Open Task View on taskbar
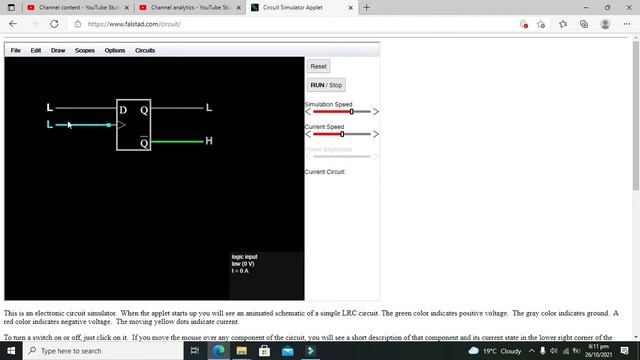Screen dimensions: 640x360 pyautogui.click(x=195, y=351)
